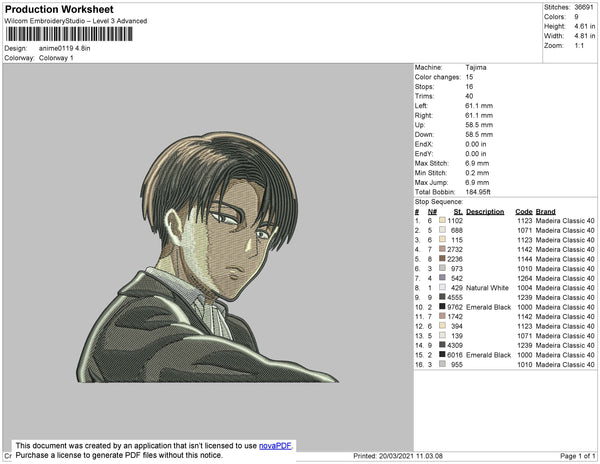The image size is (600, 464).
Task: Click the 'Printed: 20/03/2021 11.03.08' footer text
Action: pos(398,456)
